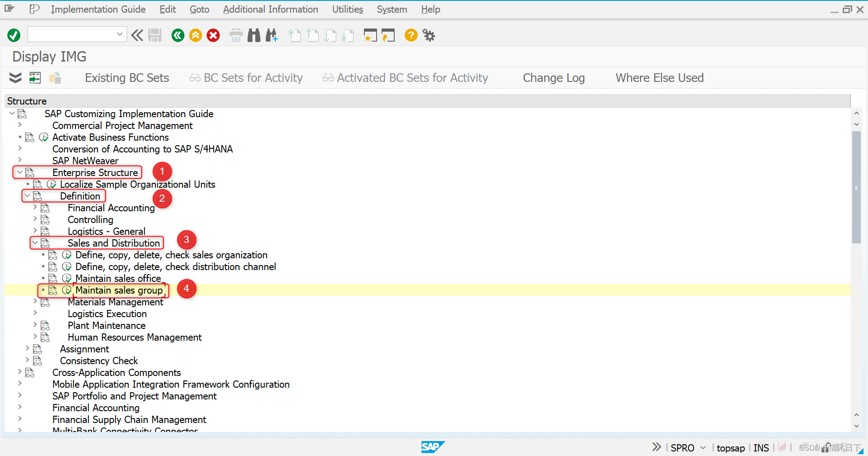Expand the Assignment node
This screenshot has width=868, height=456.
[27, 348]
